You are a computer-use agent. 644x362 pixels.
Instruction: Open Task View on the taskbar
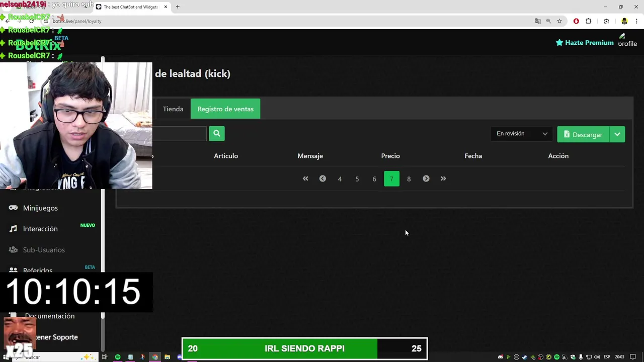point(104,357)
